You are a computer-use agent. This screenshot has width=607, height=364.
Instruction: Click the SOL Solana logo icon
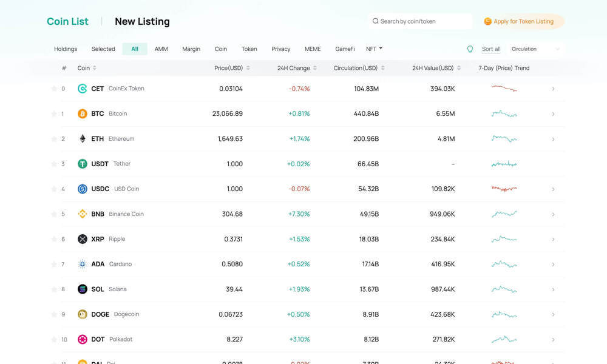coord(82,289)
